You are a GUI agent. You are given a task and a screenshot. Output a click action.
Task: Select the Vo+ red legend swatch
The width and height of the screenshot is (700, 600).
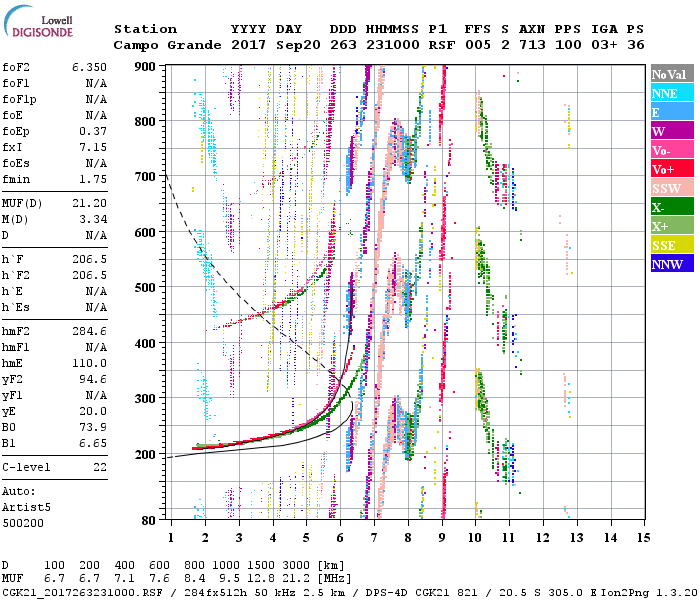672,169
